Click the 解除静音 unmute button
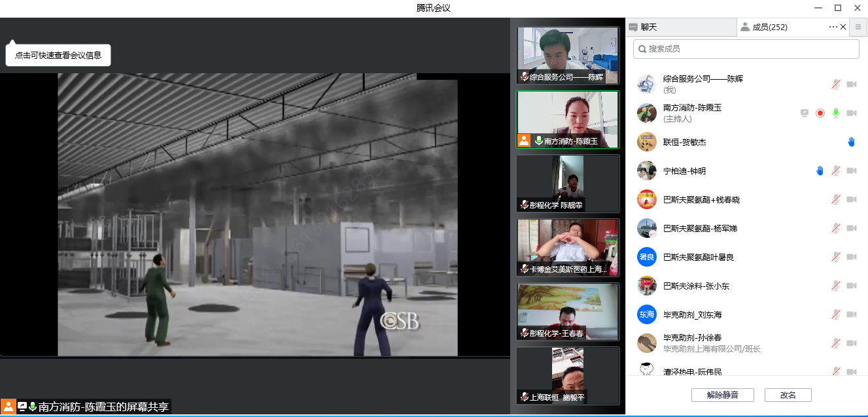The height and width of the screenshot is (417, 868). pos(723,395)
